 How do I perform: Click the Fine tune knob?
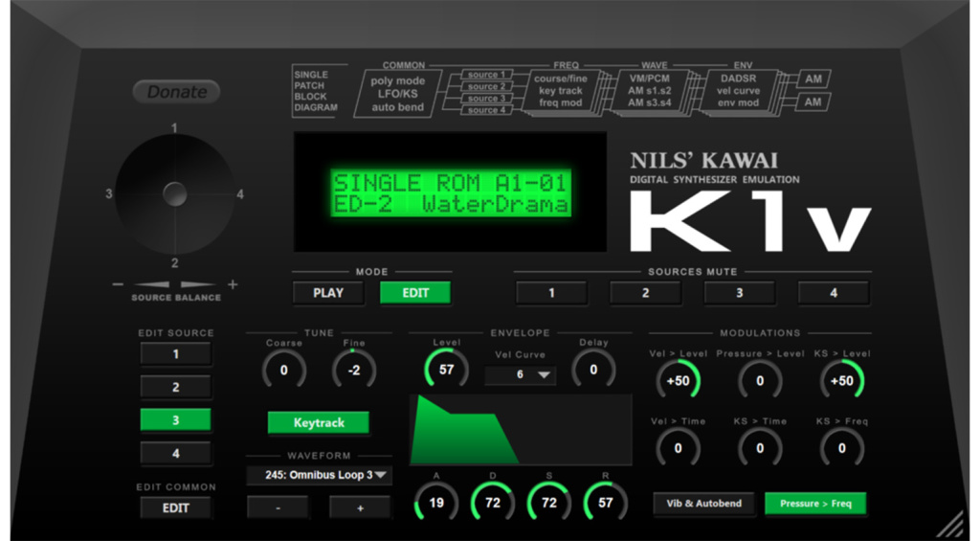point(354,371)
